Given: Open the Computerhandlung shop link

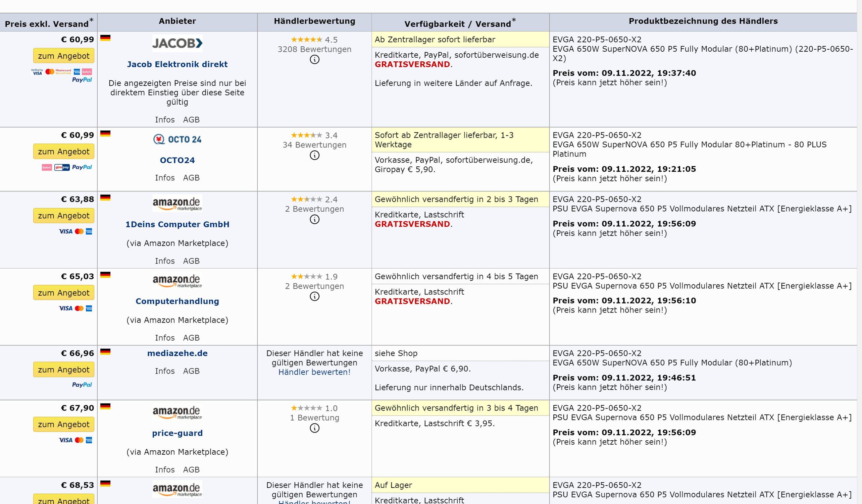Looking at the screenshot, I should (177, 301).
